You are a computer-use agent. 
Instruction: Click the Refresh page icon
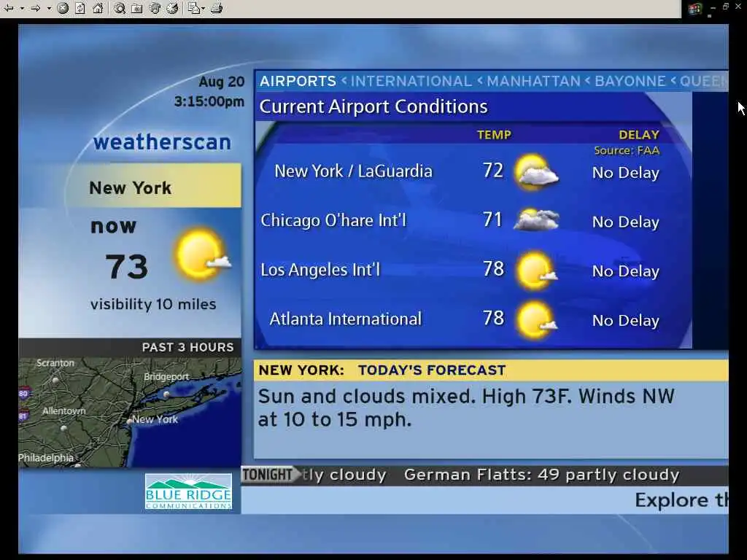pos(80,8)
